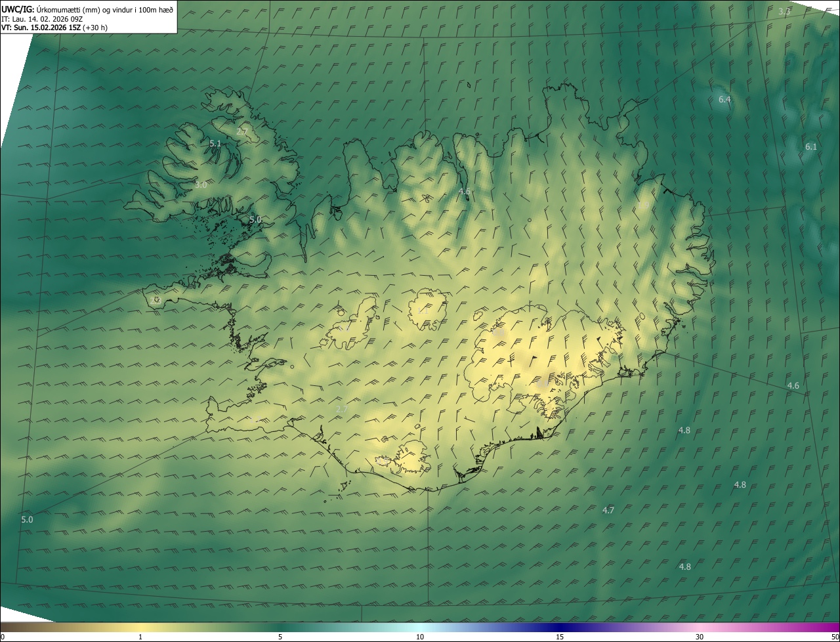
Task: Click the "VT: Sun. 15.02.2026 15Z (+30 h)" line
Action: coord(54,28)
